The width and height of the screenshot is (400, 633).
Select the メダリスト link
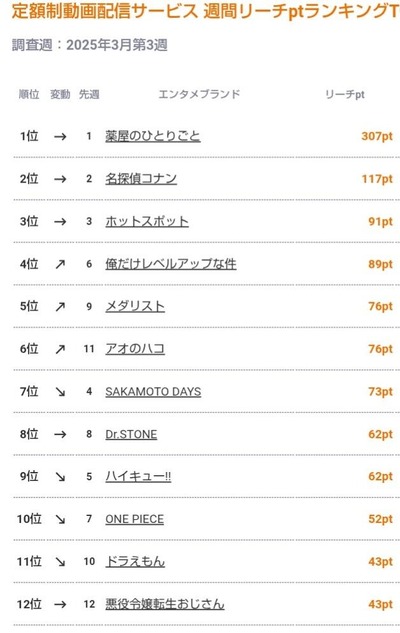click(135, 306)
